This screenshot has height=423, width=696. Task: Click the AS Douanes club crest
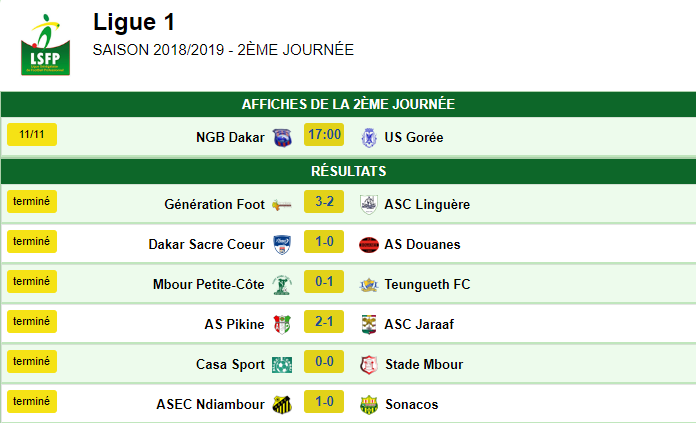point(369,245)
